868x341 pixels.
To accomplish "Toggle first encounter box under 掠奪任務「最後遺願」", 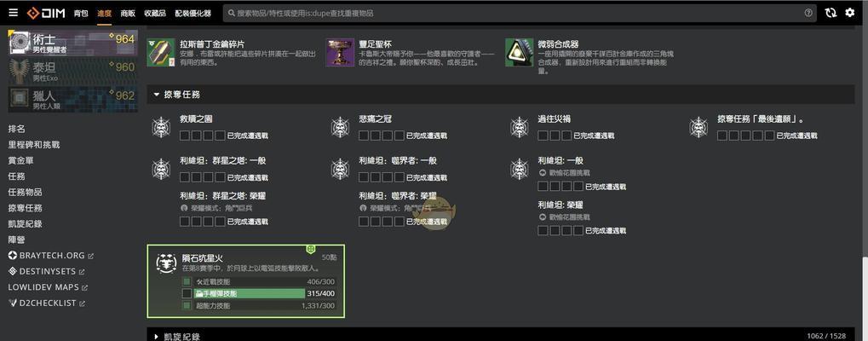I will (722, 136).
